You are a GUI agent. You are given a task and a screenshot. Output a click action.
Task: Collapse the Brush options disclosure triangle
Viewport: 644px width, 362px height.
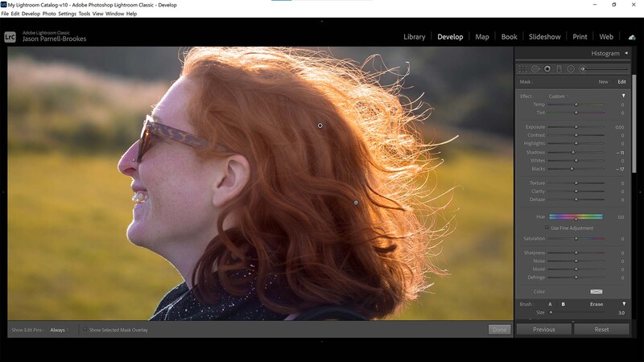coord(624,304)
